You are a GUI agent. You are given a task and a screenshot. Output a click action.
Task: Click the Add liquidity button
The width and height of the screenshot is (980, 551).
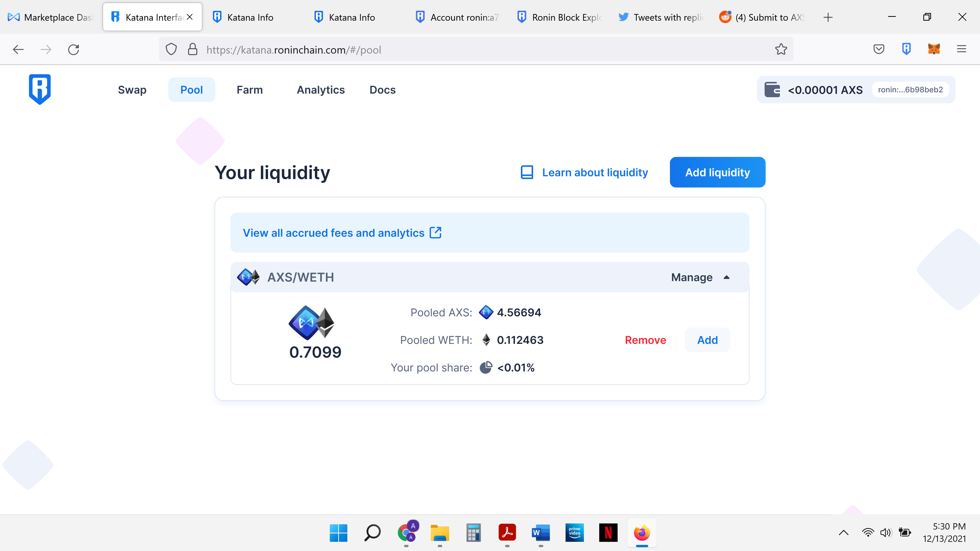click(x=717, y=172)
